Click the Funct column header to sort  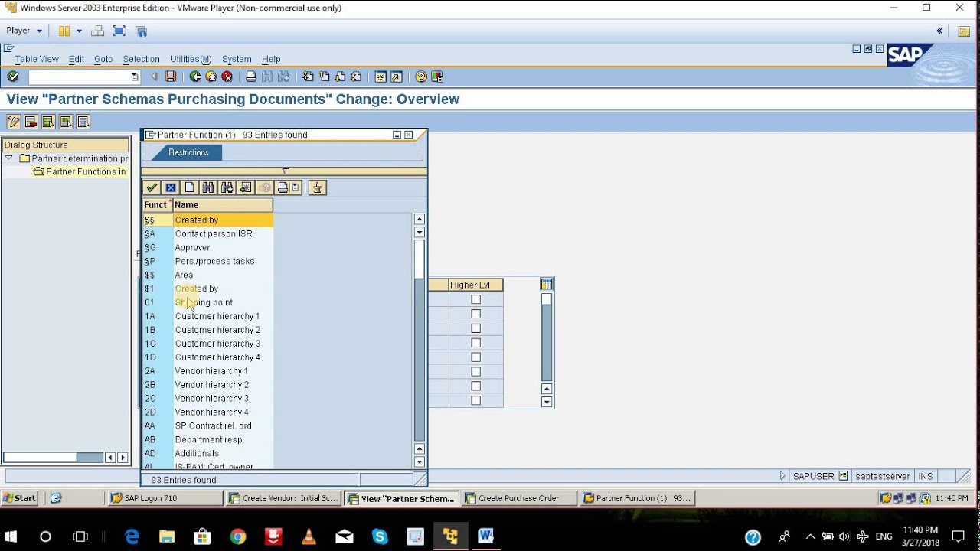click(x=157, y=205)
